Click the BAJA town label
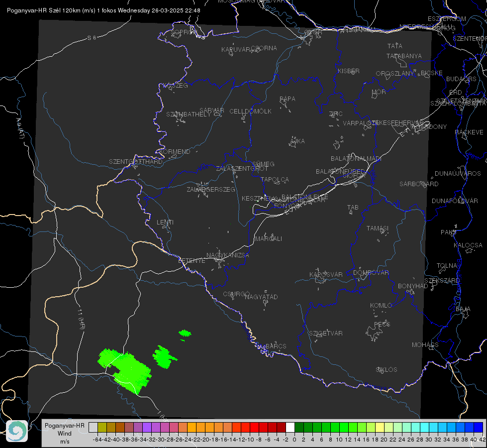 click(x=463, y=309)
